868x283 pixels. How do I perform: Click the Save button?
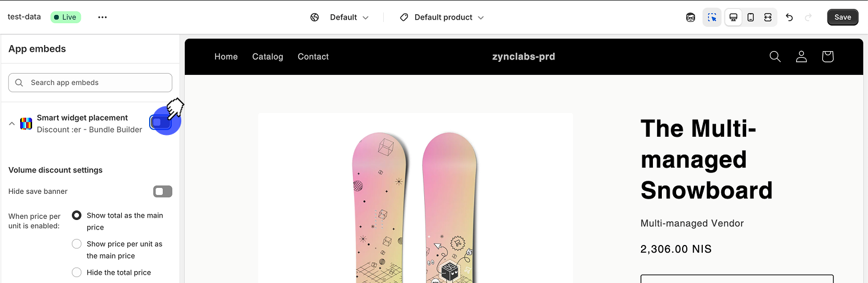coord(842,17)
